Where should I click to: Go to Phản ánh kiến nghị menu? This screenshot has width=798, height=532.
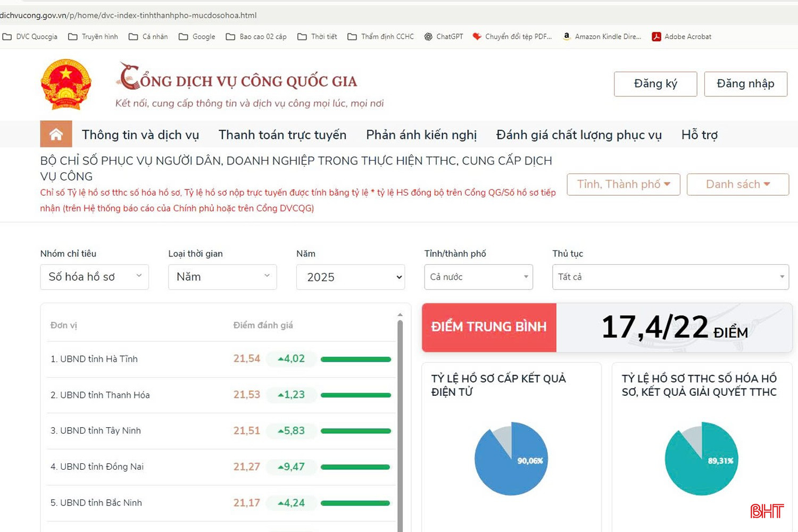click(421, 135)
